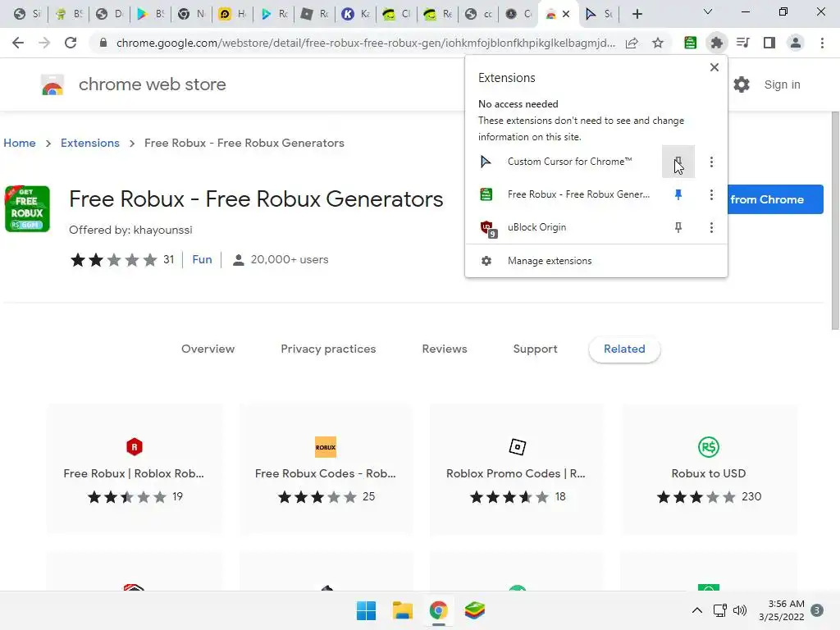Close the Extensions popup
The image size is (840, 630).
click(714, 67)
